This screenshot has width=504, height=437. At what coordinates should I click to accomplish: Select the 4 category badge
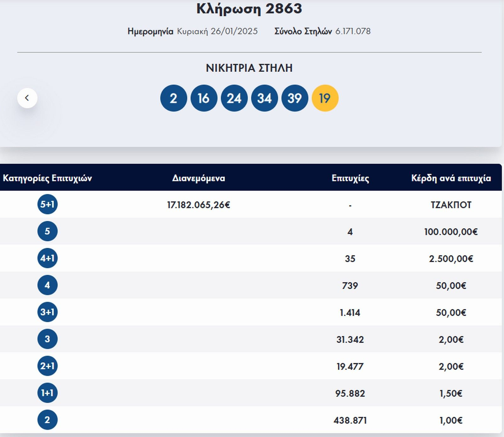(47, 285)
